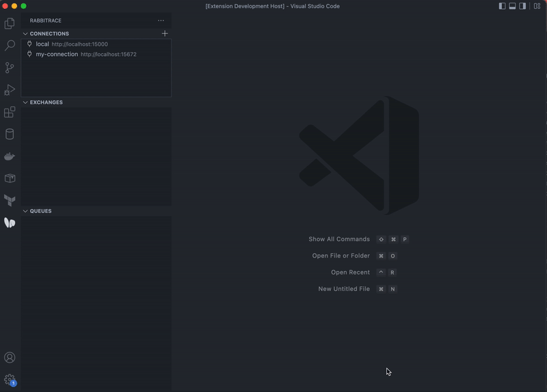Click the P key in Show All Commands shortcut
Viewport: 547px width, 392px height.
405,239
